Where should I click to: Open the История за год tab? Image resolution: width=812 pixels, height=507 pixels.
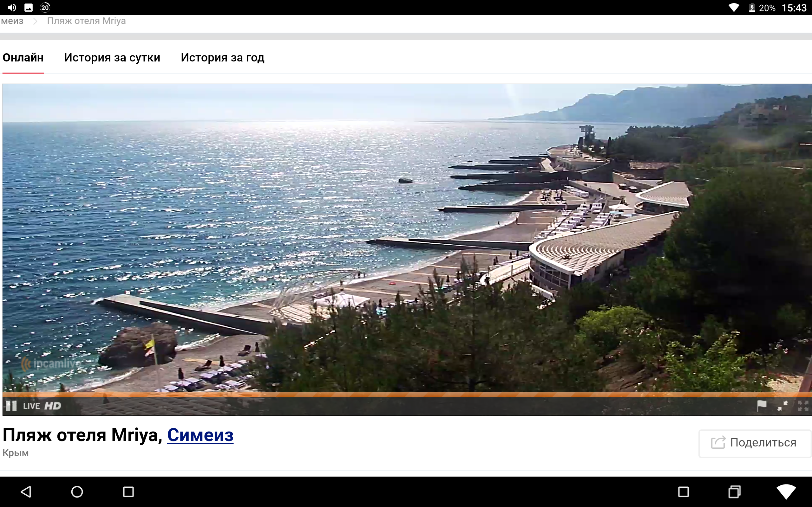click(x=222, y=58)
